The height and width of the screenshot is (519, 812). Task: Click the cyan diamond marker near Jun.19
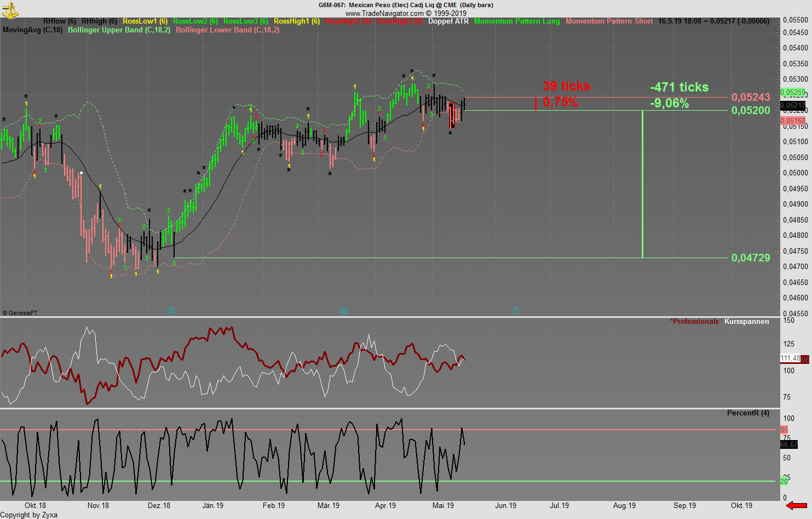pyautogui.click(x=515, y=310)
